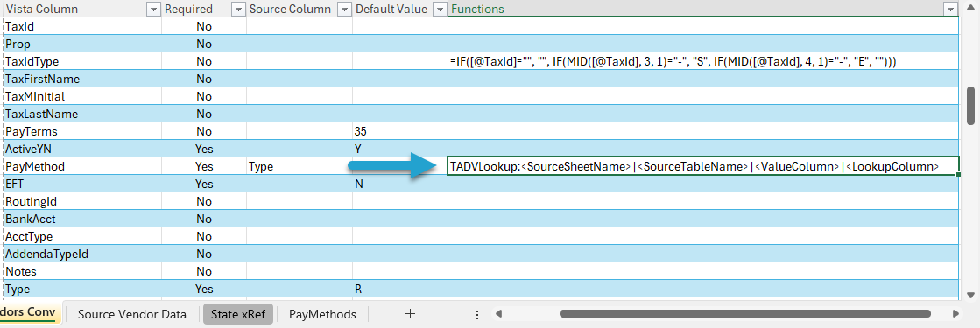Select the TADVLookup function cell

pyautogui.click(x=703, y=166)
